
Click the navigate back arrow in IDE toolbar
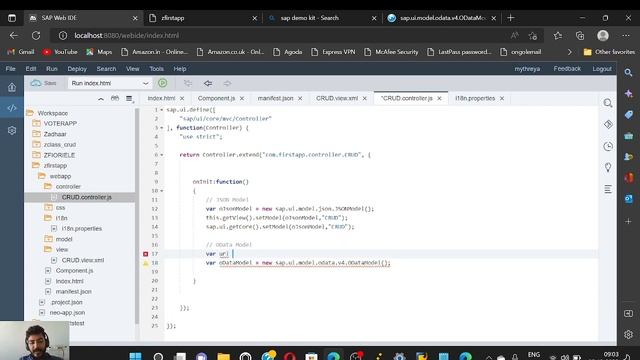point(208,83)
